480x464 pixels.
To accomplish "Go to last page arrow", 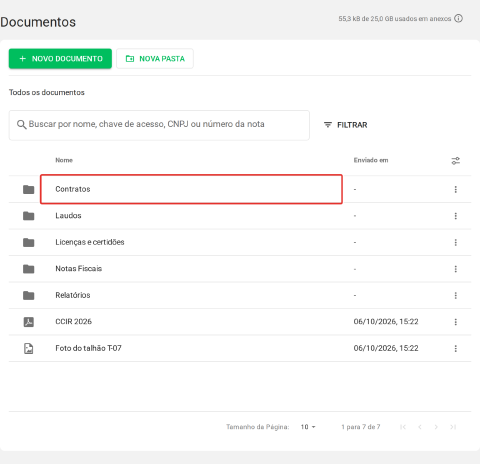I will tap(453, 427).
